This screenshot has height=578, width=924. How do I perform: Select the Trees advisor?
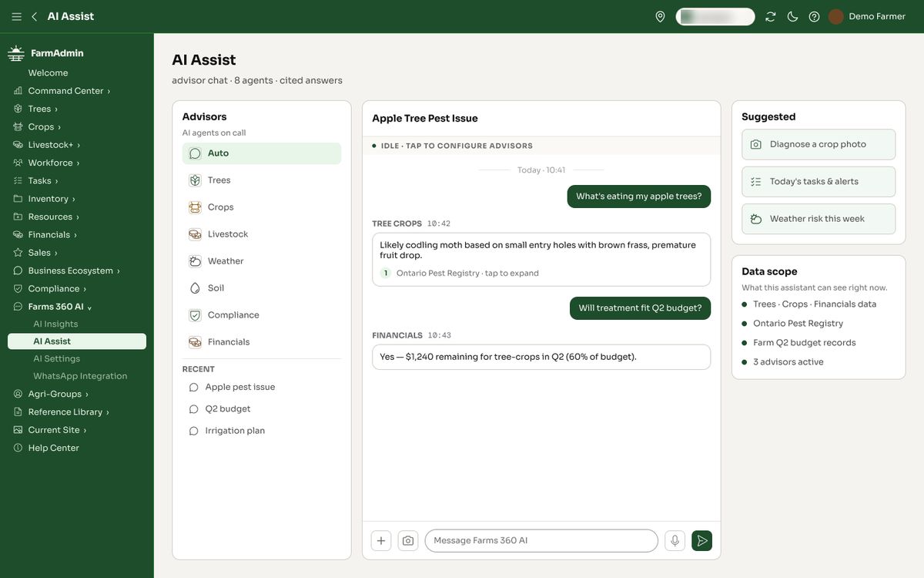point(262,180)
